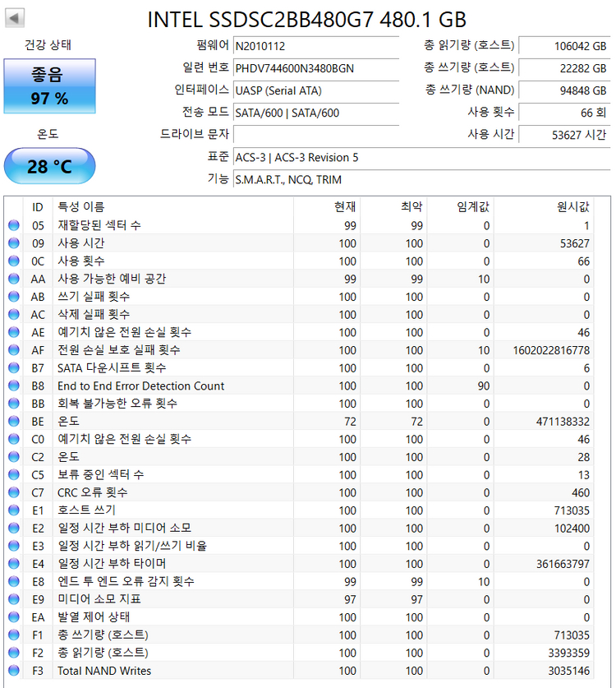Click total NAND writes value 94848 GB
The width and height of the screenshot is (616, 688).
coord(564,90)
